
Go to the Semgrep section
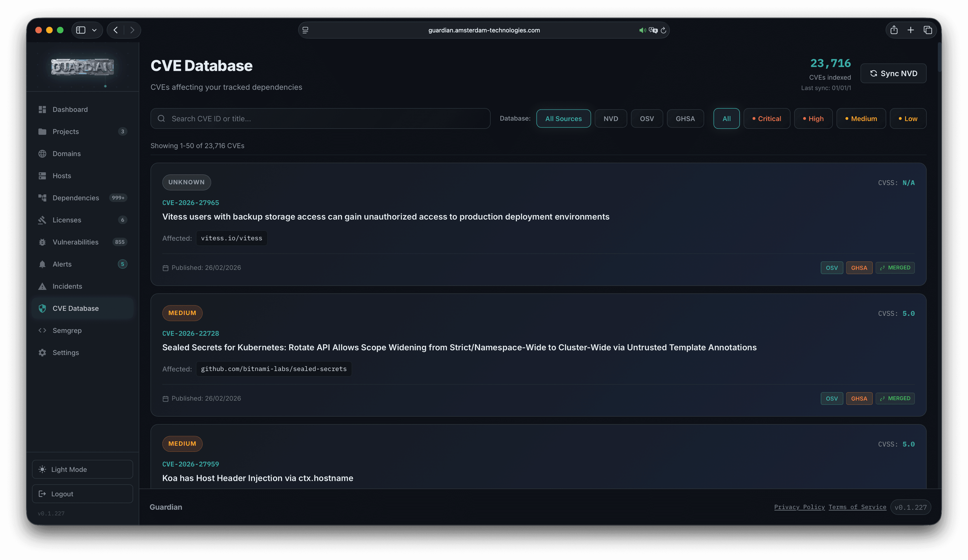pos(83,330)
